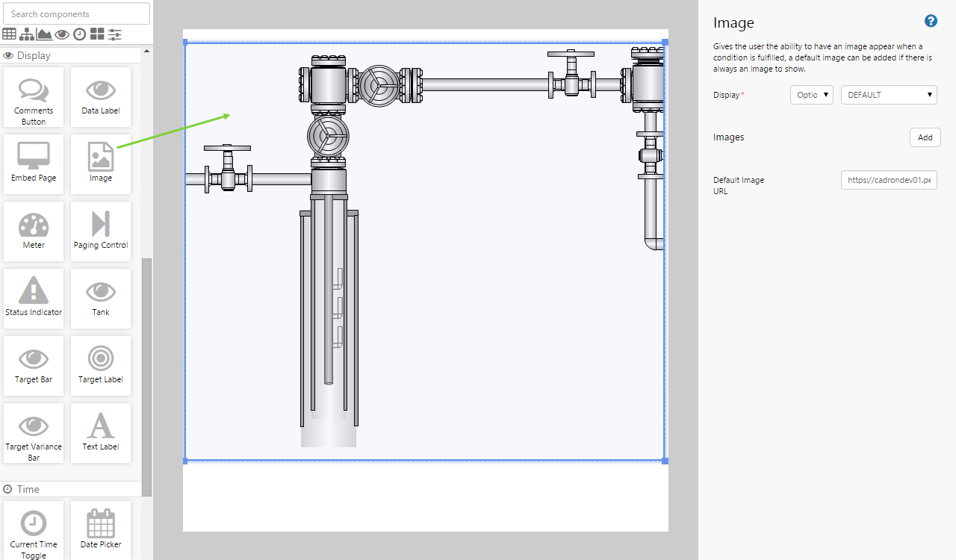
Task: Expand the Time section header
Action: coord(71,489)
